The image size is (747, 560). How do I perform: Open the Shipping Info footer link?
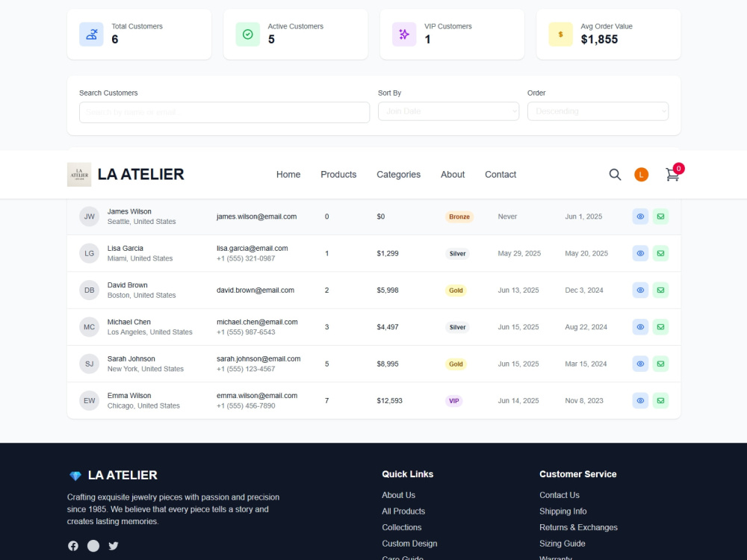[563, 511]
